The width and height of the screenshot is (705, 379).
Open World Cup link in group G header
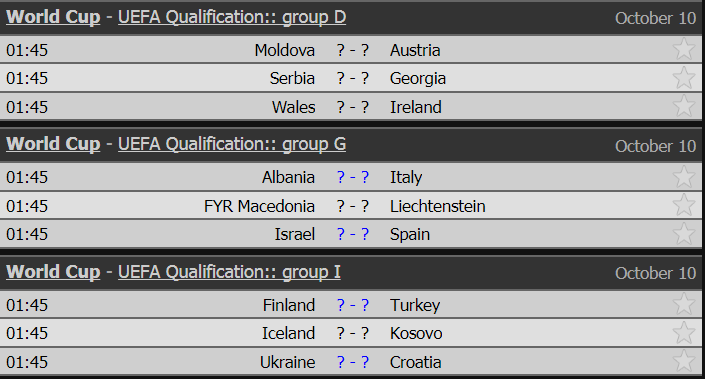click(53, 144)
